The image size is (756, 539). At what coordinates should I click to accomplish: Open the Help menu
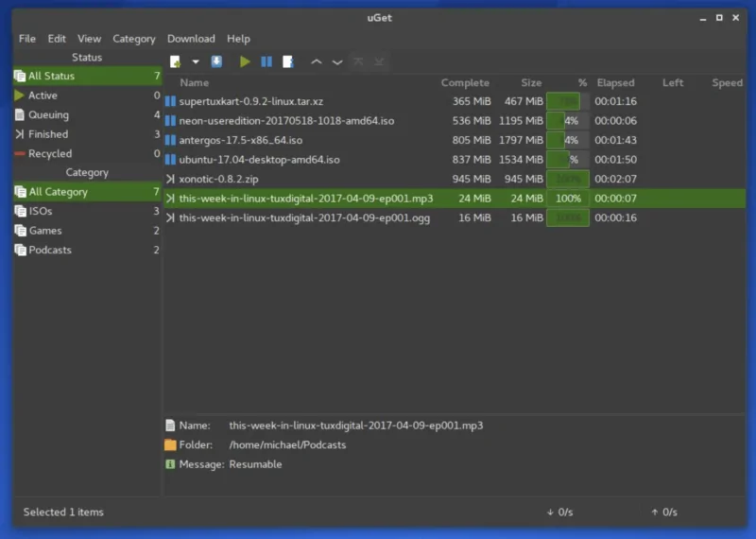point(238,39)
